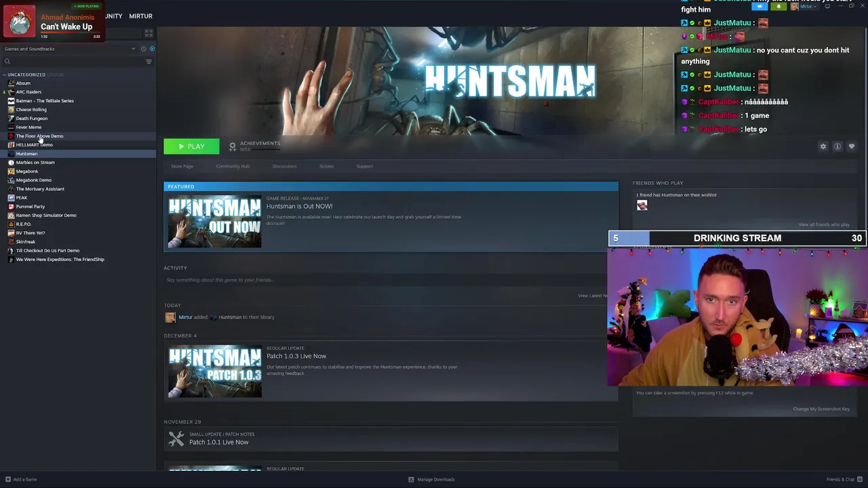
Task: Open Huntsman game settings gear icon
Action: 823,146
